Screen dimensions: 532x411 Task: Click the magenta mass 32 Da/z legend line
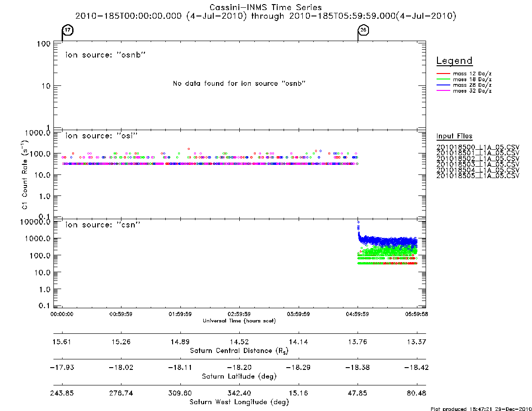(x=443, y=91)
